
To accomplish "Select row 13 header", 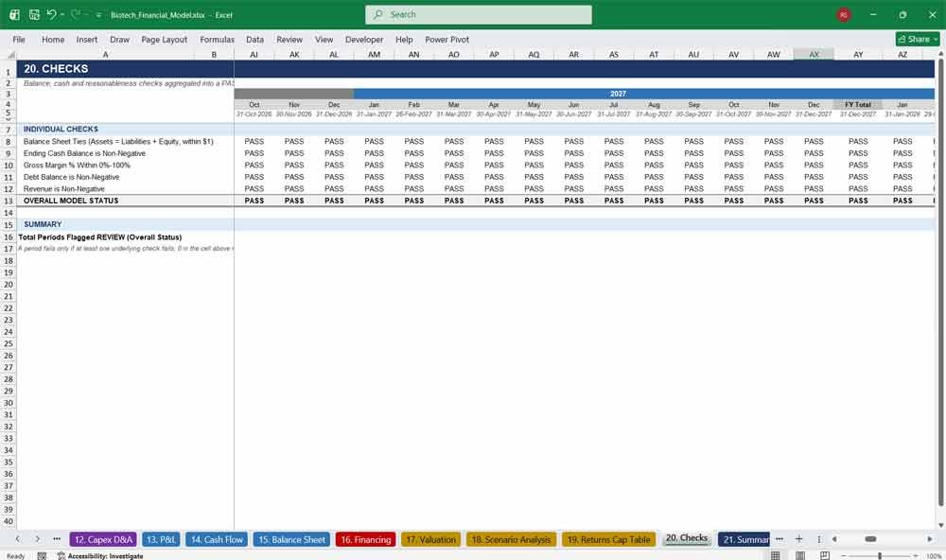I will tap(9, 201).
